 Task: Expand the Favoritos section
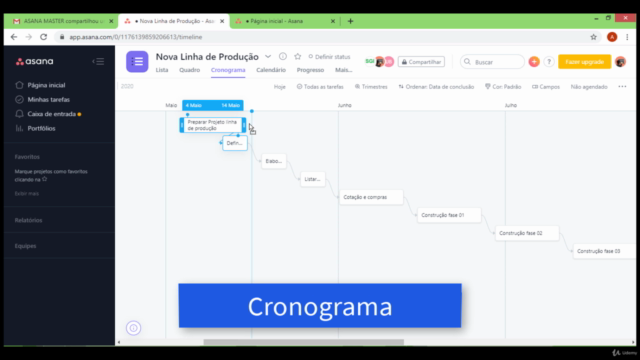[27, 157]
